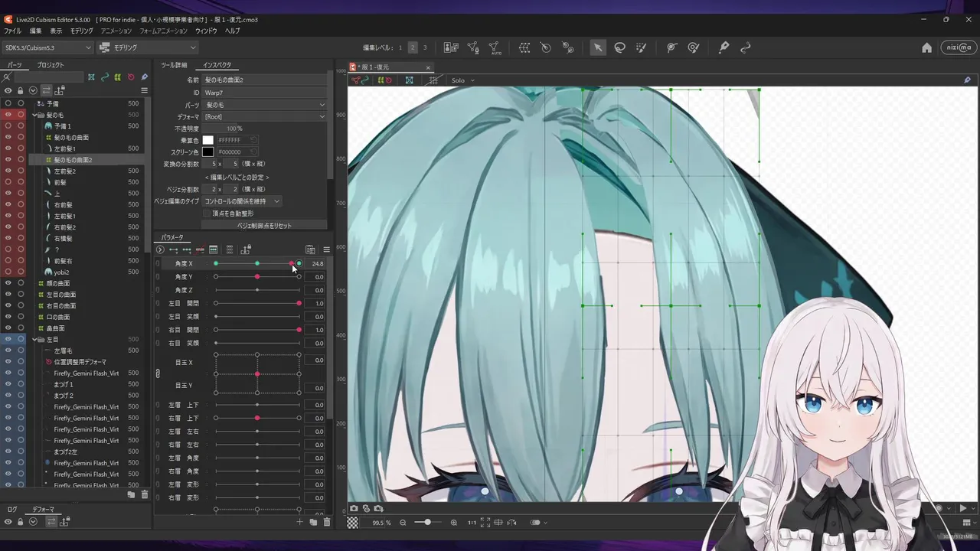Select the lasso selection tool
980x551 pixels.
(620, 47)
